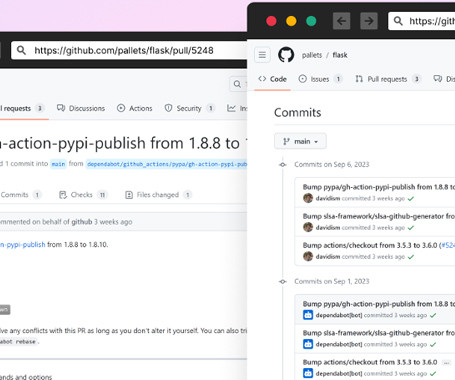Click the search icon in front window address bar
The width and height of the screenshot is (455, 380).
point(398,21)
